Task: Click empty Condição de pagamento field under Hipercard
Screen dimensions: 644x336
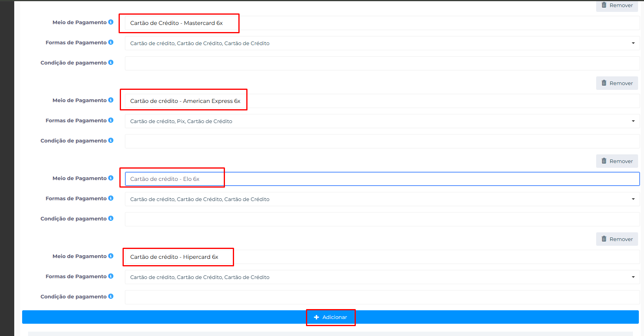Action: click(x=382, y=297)
